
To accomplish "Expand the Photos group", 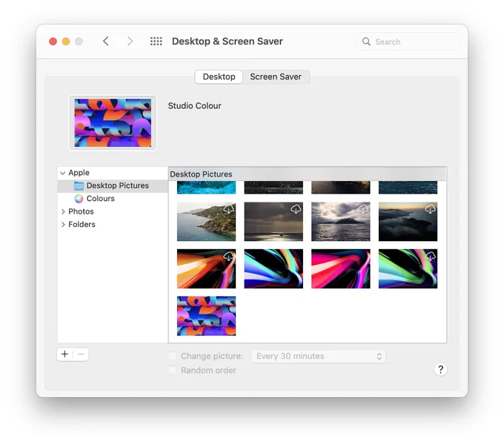I will pos(63,211).
